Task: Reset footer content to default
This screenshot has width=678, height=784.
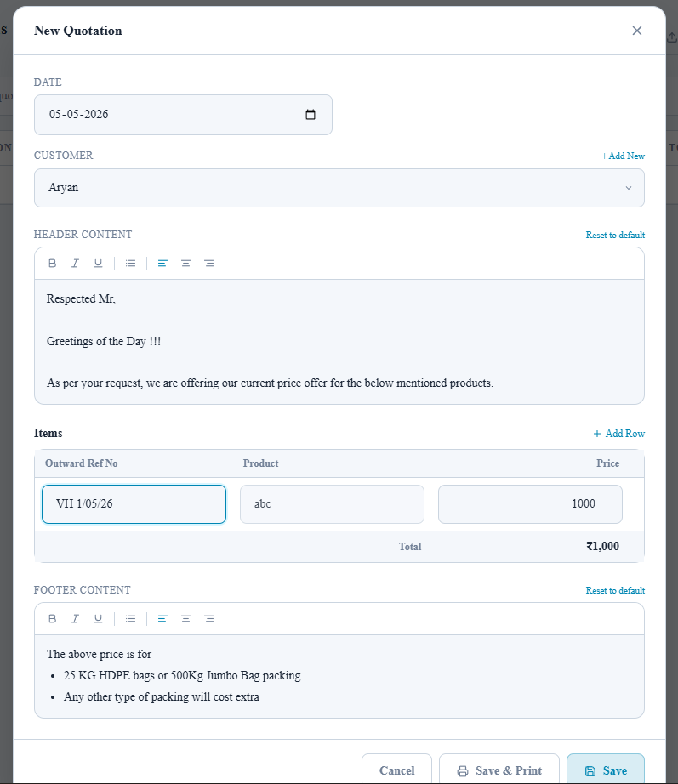Action: click(615, 590)
